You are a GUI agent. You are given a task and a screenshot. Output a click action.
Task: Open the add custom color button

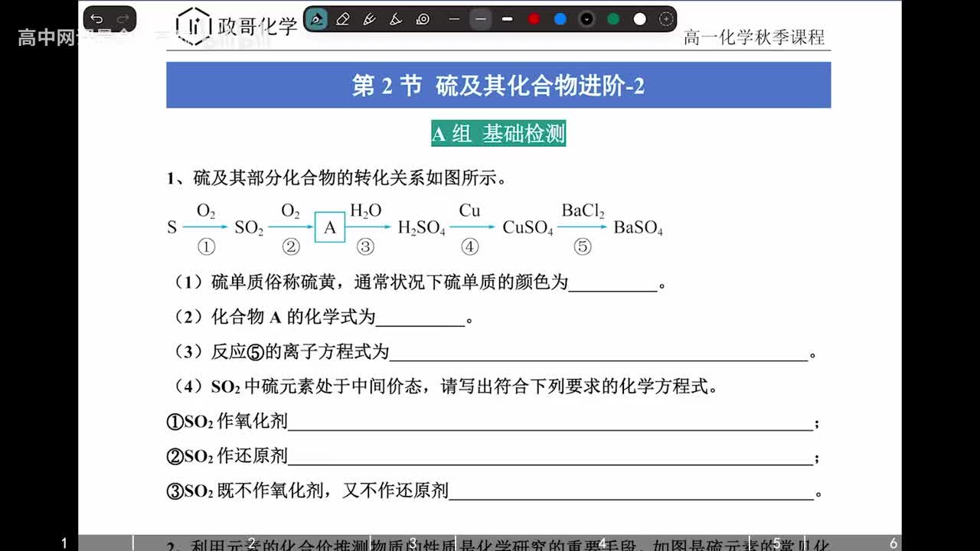[x=666, y=19]
